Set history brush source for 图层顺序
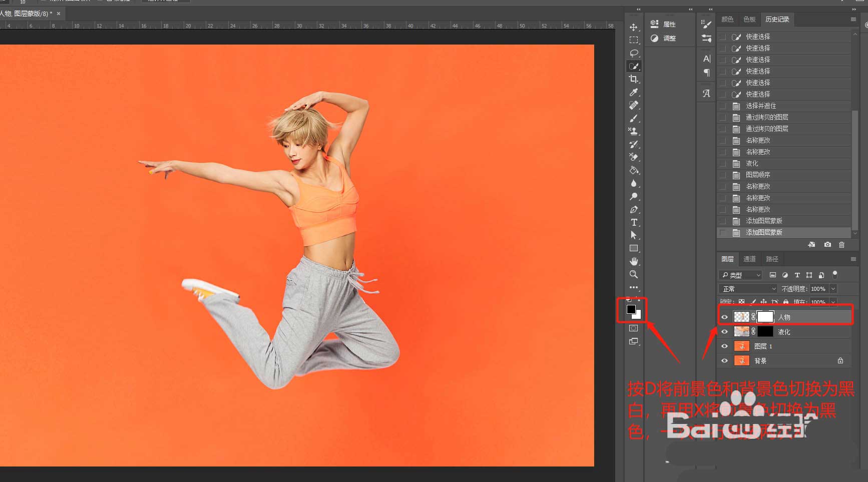The height and width of the screenshot is (482, 868). pyautogui.click(x=722, y=175)
